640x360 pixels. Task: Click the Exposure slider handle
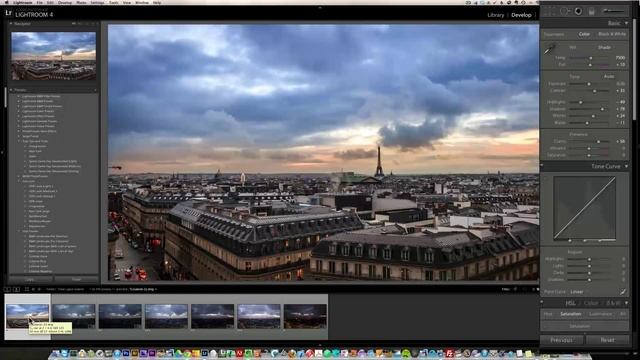[x=589, y=84]
